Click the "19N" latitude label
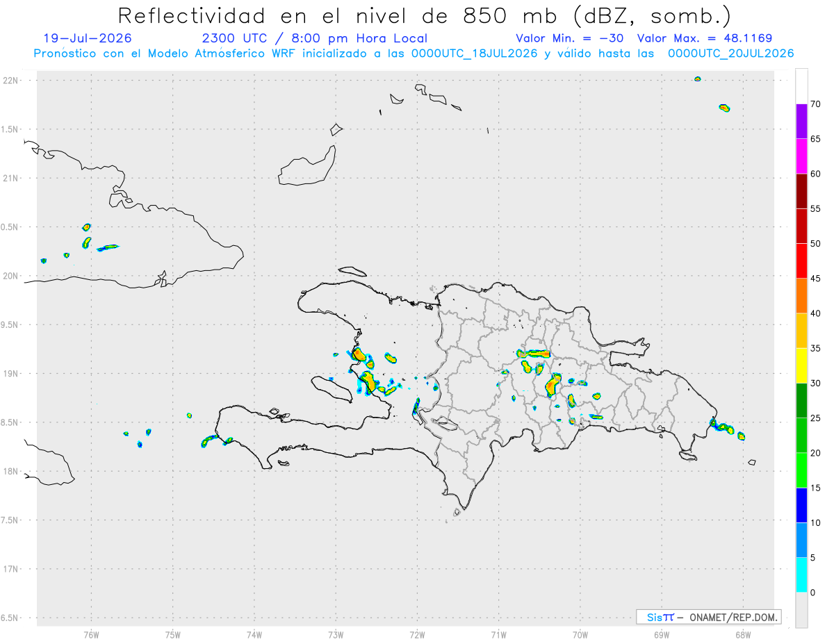The width and height of the screenshot is (834, 644). (11, 373)
